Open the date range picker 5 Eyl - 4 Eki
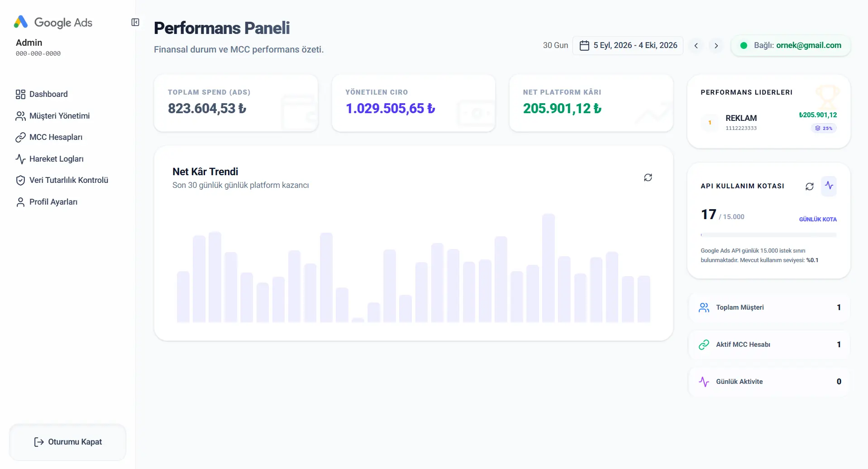 [x=628, y=45]
